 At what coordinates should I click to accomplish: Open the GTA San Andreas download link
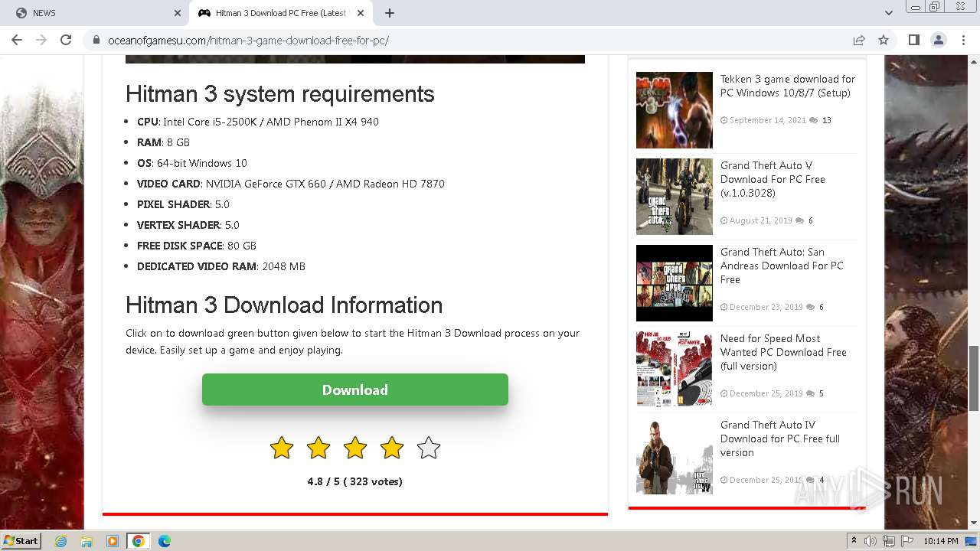point(782,266)
